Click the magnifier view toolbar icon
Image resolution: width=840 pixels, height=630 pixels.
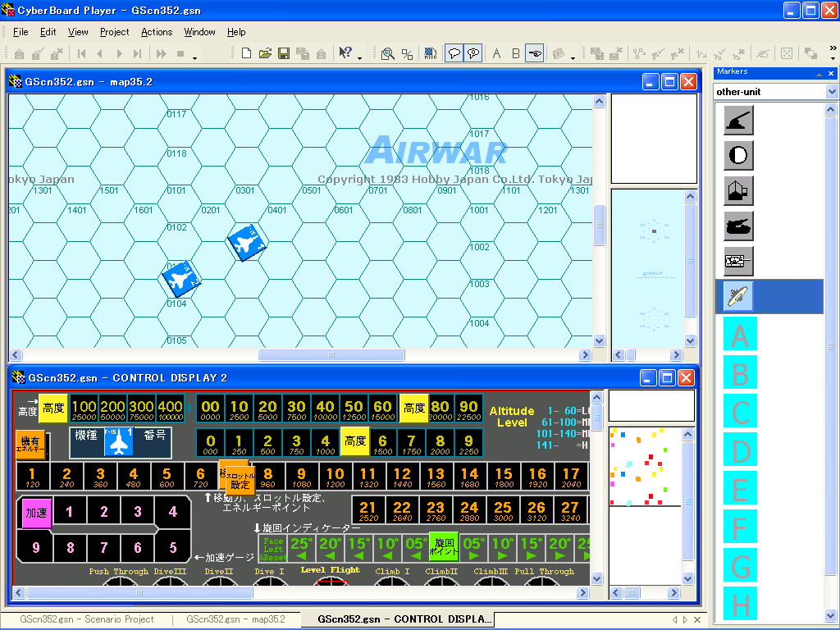(387, 53)
